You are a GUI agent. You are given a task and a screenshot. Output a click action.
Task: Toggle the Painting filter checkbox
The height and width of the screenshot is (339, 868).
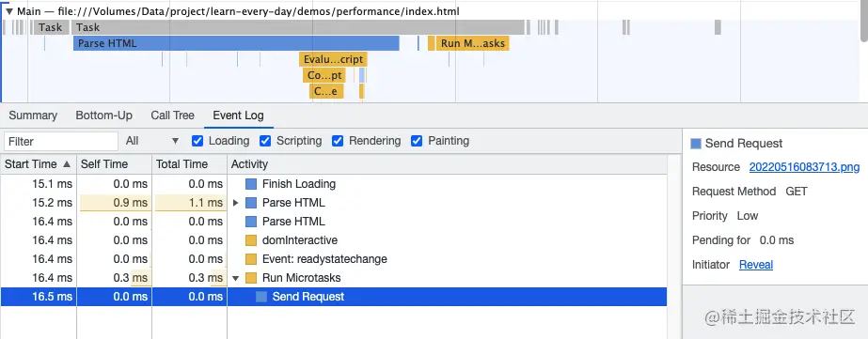click(417, 141)
